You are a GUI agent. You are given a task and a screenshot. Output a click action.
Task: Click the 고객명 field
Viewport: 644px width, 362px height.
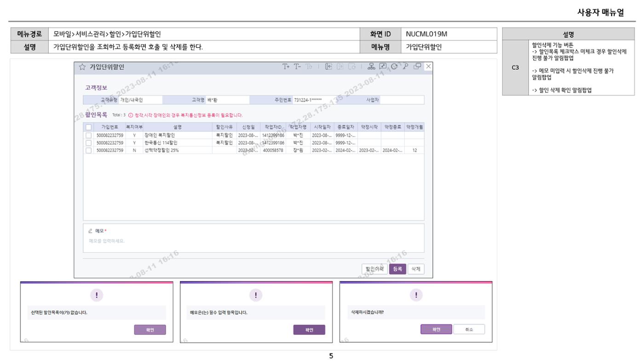click(228, 100)
